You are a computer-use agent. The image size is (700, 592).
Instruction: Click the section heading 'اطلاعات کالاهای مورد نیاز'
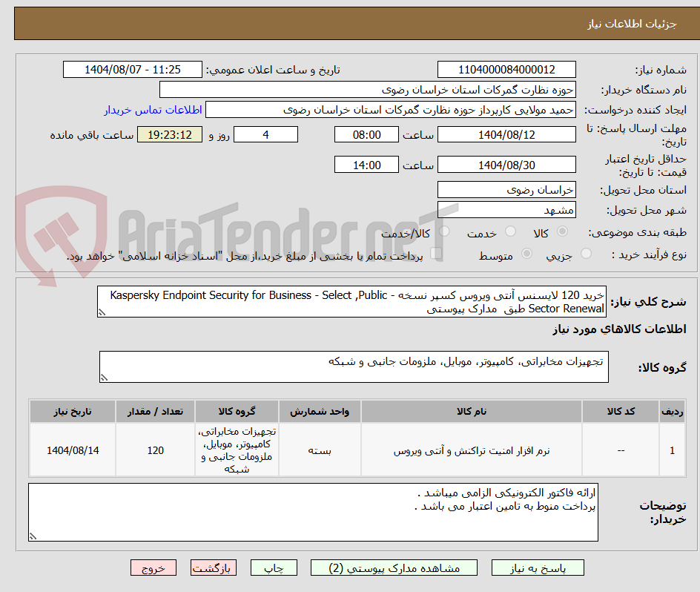619,329
